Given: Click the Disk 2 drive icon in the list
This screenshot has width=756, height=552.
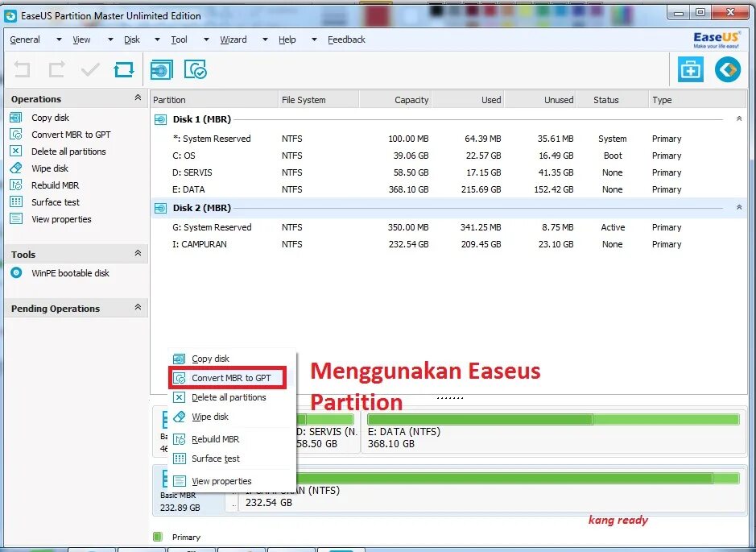Looking at the screenshot, I should 160,208.
